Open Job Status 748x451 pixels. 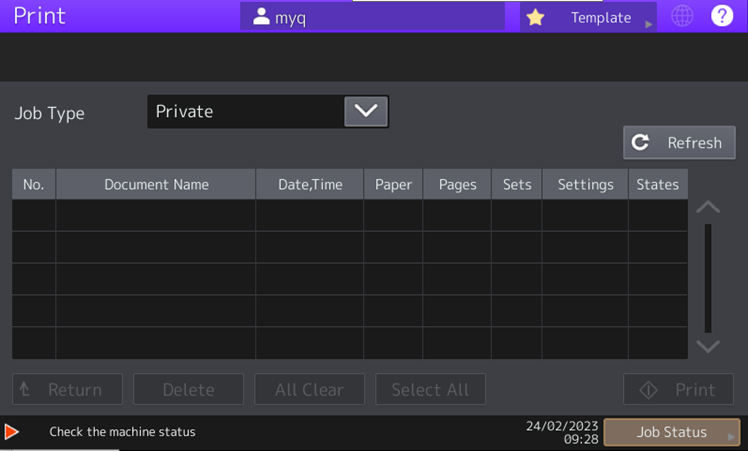point(672,432)
